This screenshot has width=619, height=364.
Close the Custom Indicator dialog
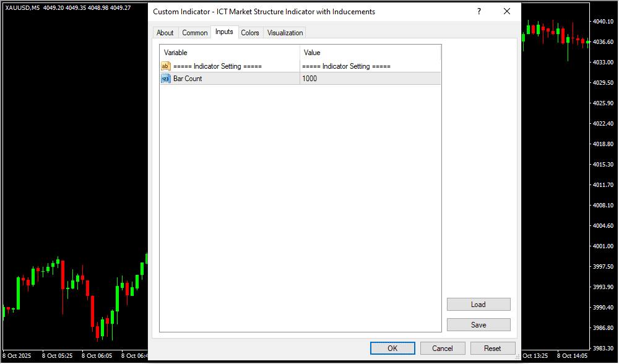tap(507, 12)
